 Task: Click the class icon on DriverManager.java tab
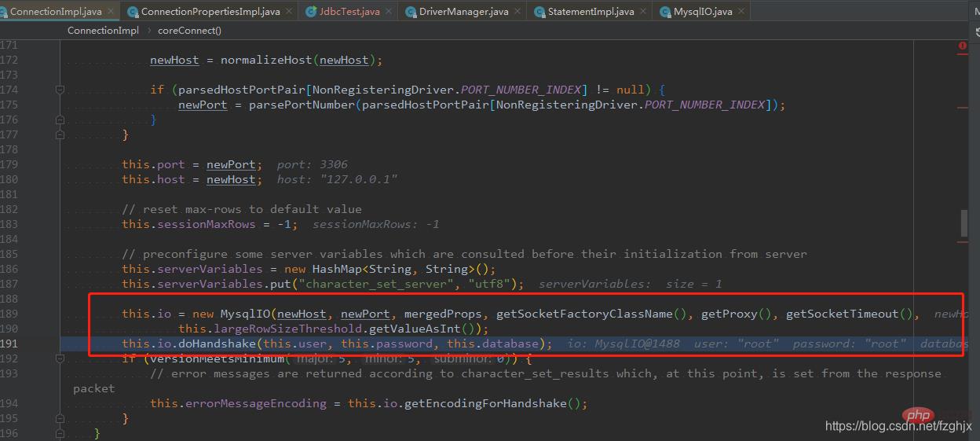411,12
